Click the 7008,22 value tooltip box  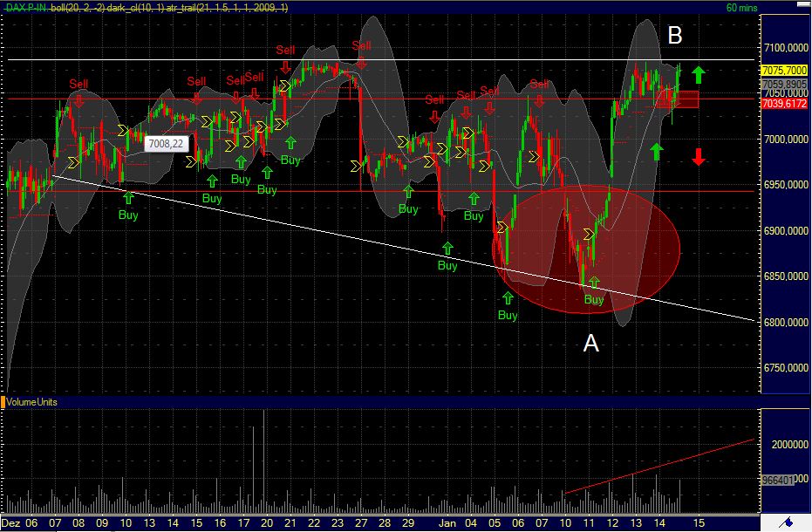click(x=166, y=141)
